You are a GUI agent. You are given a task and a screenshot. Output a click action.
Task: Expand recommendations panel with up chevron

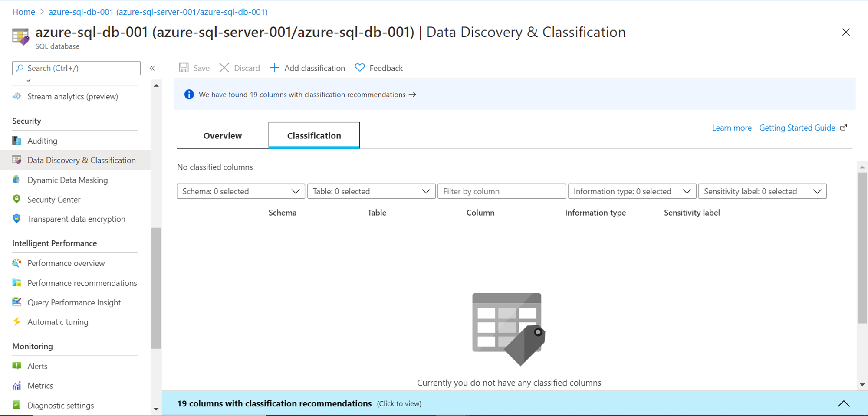click(844, 403)
